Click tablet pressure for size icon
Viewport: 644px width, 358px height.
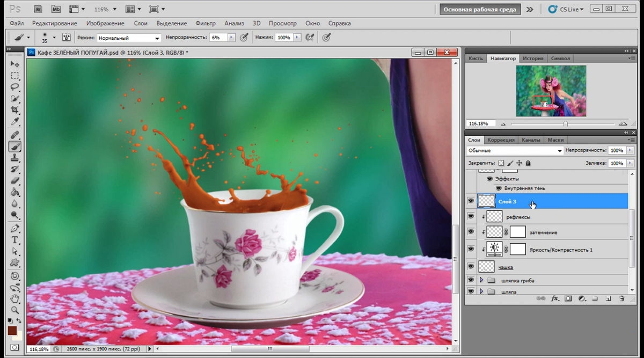[326, 38]
